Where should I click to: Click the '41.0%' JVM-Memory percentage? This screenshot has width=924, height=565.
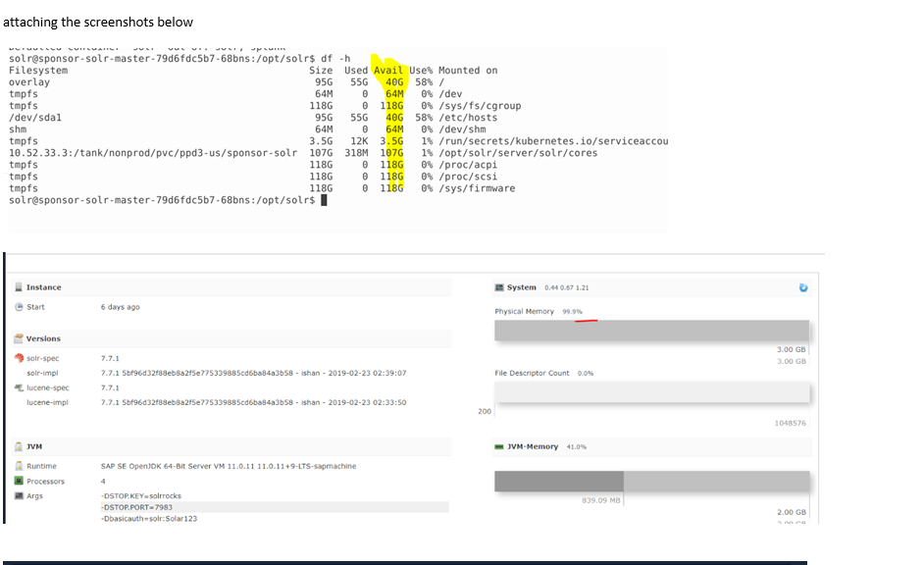[x=577, y=446]
